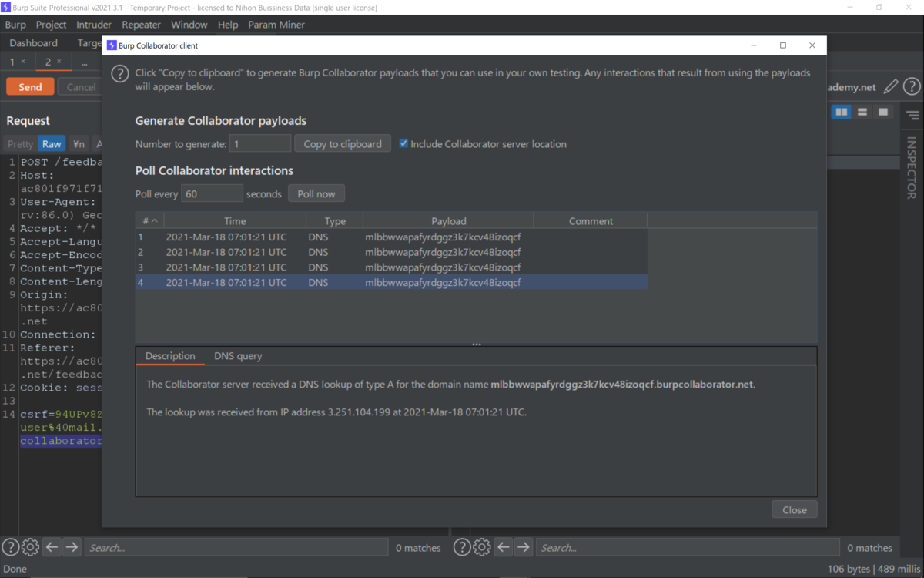The width and height of the screenshot is (924, 578).
Task: Open the Project menu
Action: pos(51,25)
